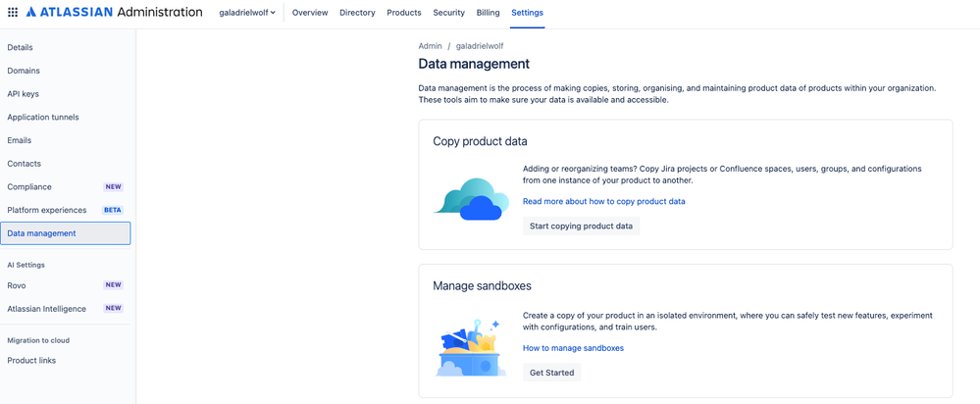
Task: Click the BETA badge beside Platform experiences
Action: pos(113,210)
